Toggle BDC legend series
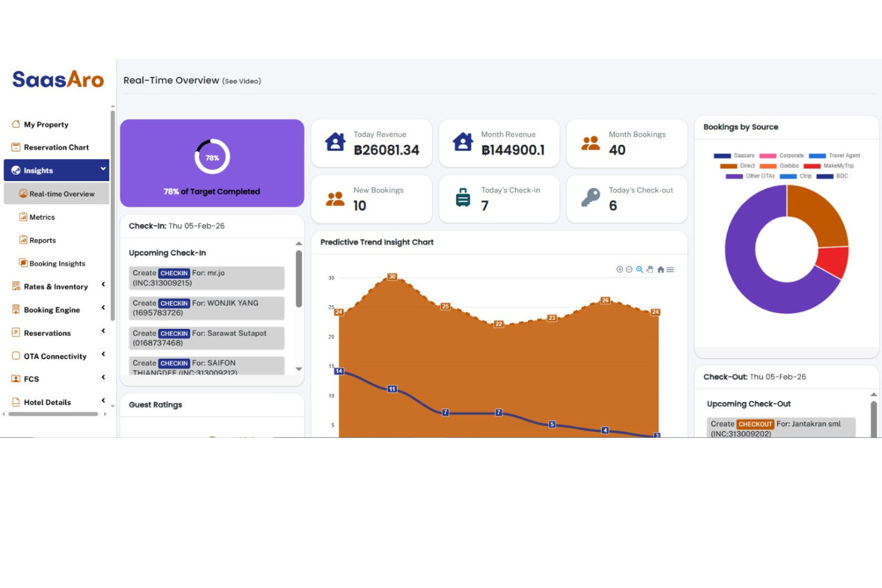 (x=832, y=176)
